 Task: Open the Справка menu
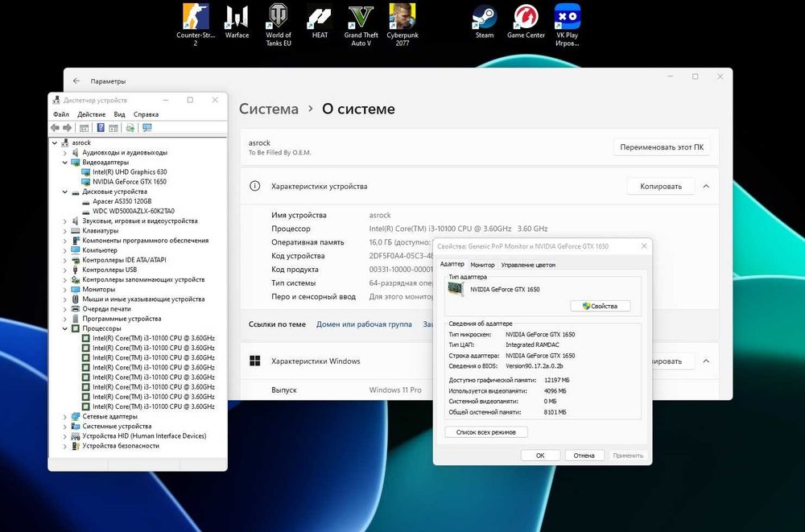147,114
